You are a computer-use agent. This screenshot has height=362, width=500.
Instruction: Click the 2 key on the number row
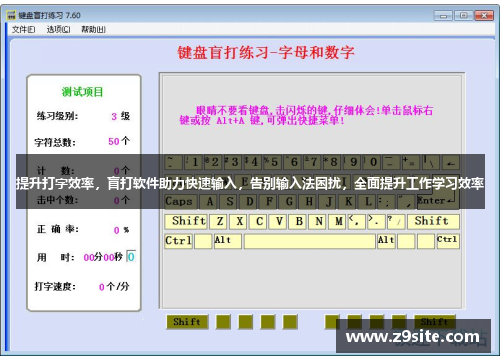213,162
